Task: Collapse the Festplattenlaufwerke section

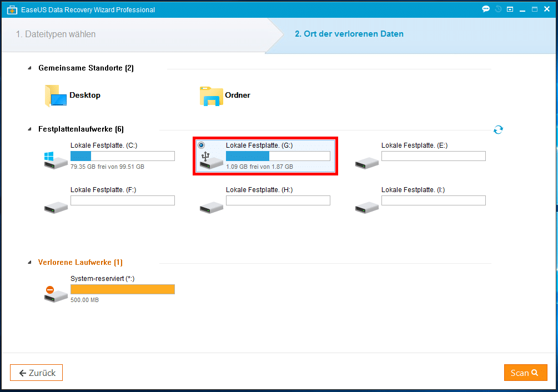Action: tap(30, 129)
